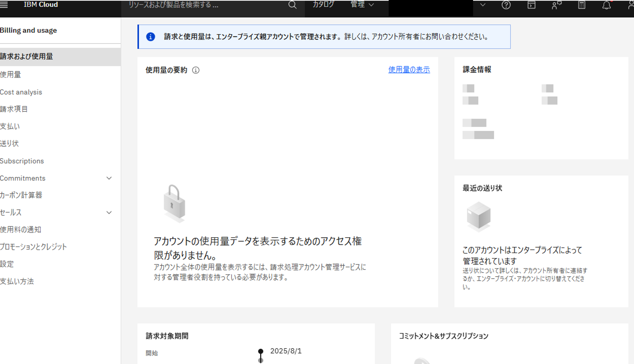
Task: Open the cost estimator calculator icon
Action: pos(581,5)
